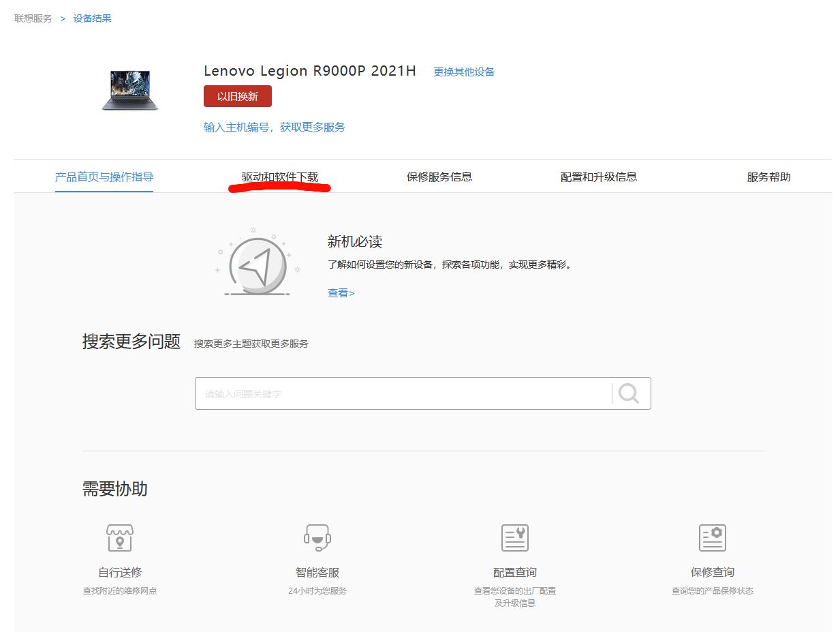Focus the 请输入问题关键字 search field

(403, 393)
